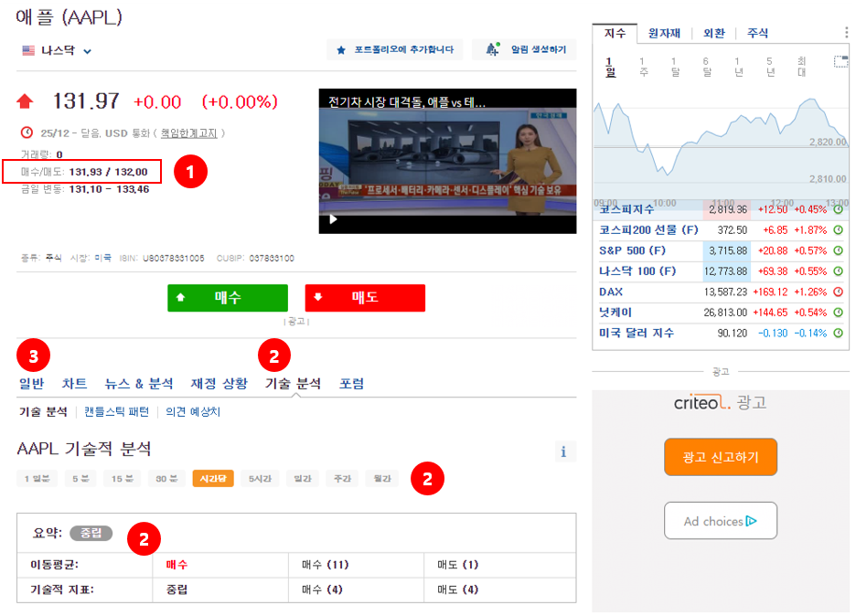Open the 나스닥 100 (F) row
Screen dimensions: 856x616
(x=721, y=271)
